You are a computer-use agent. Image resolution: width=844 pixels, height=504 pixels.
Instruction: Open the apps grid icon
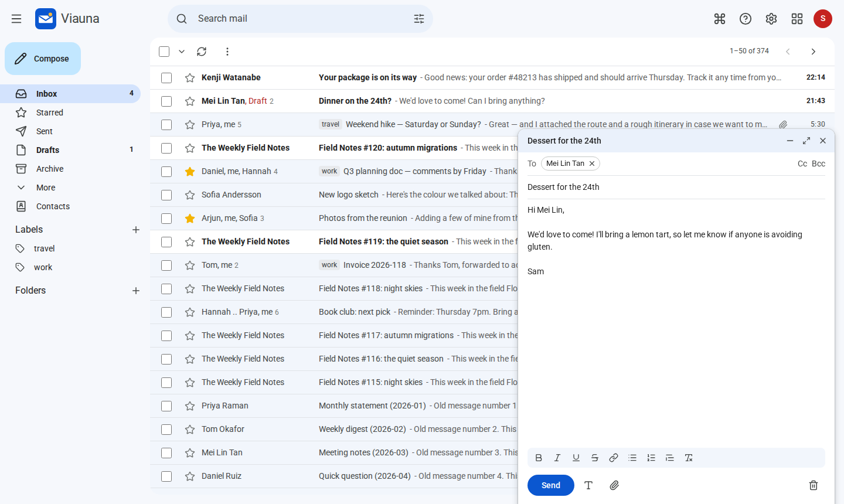pos(797,19)
